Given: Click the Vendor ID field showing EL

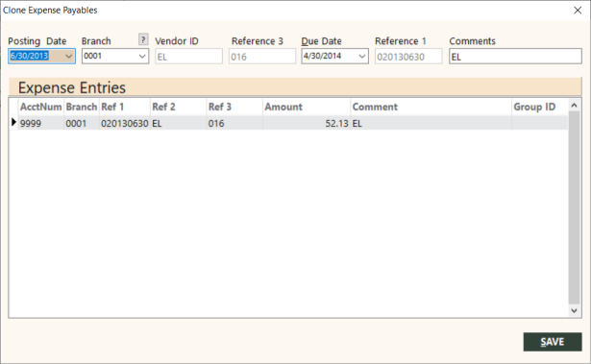Looking at the screenshot, I should (x=188, y=57).
